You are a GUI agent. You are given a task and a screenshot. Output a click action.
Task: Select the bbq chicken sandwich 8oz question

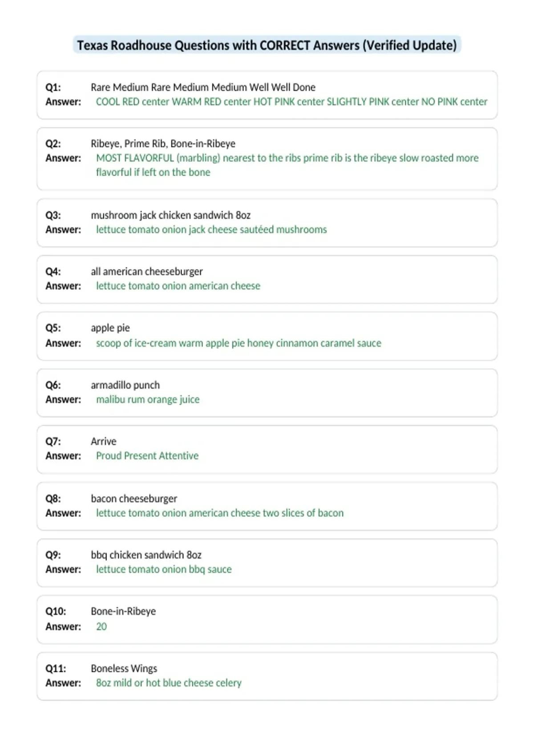point(146,555)
